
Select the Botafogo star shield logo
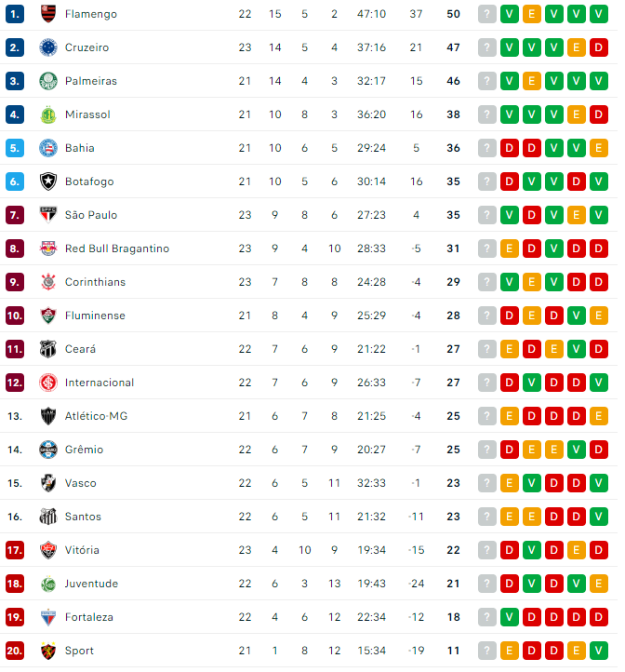[x=48, y=181]
